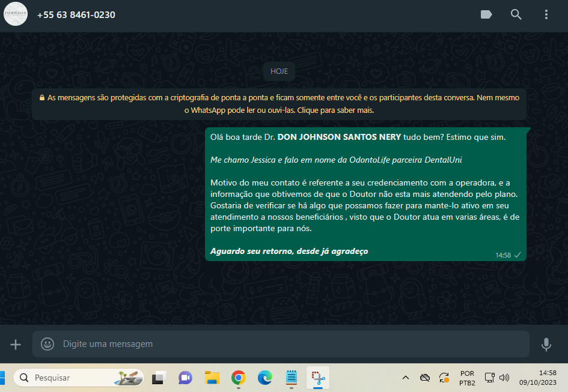Open the POR PTB2 language selector
The image size is (568, 392).
tap(467, 378)
